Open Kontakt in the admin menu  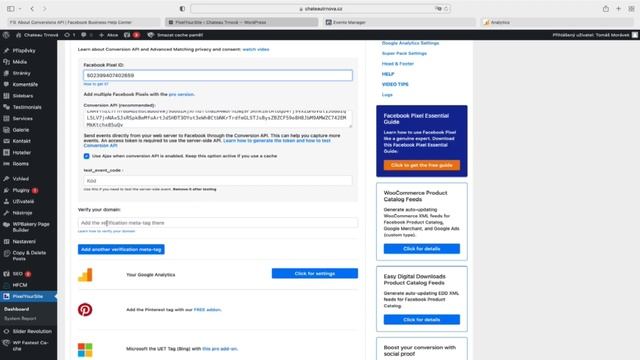coord(22,141)
